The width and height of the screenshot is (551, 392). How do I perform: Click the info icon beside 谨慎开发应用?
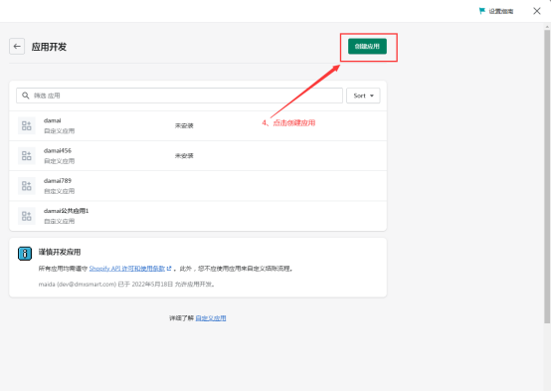pyautogui.click(x=25, y=254)
